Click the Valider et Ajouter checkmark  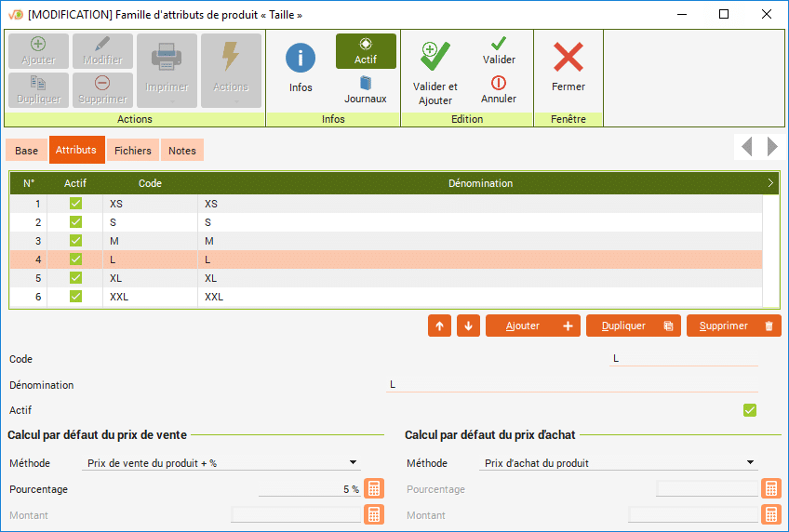point(435,58)
